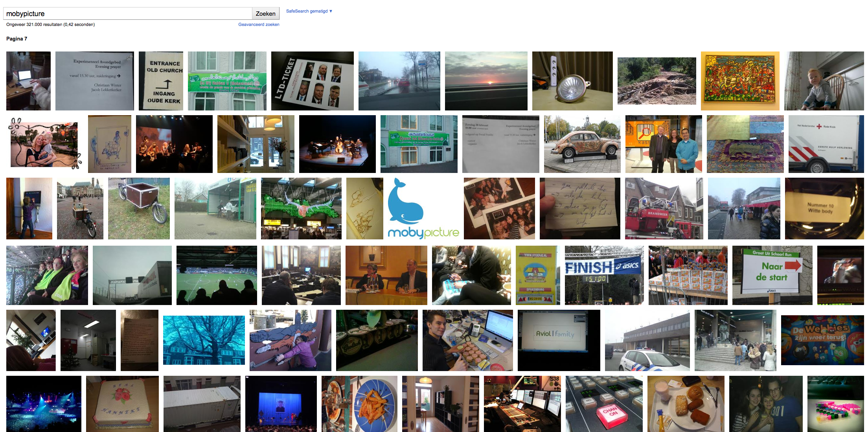Screen dimensions: 868x432
Task: Open the sunset horizon thumbnail
Action: point(486,81)
